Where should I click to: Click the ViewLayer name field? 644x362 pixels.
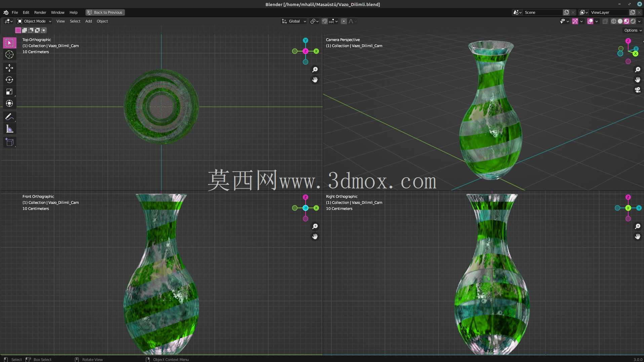pyautogui.click(x=608, y=12)
